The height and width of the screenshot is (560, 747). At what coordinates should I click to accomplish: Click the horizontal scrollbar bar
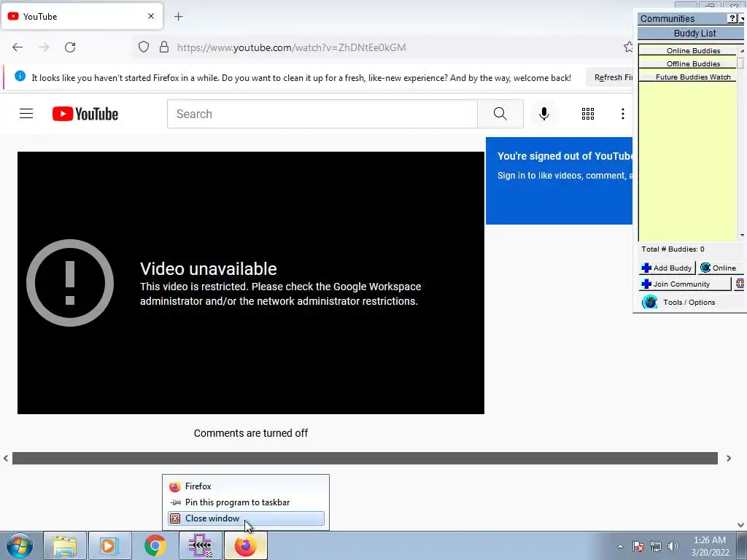click(x=365, y=458)
